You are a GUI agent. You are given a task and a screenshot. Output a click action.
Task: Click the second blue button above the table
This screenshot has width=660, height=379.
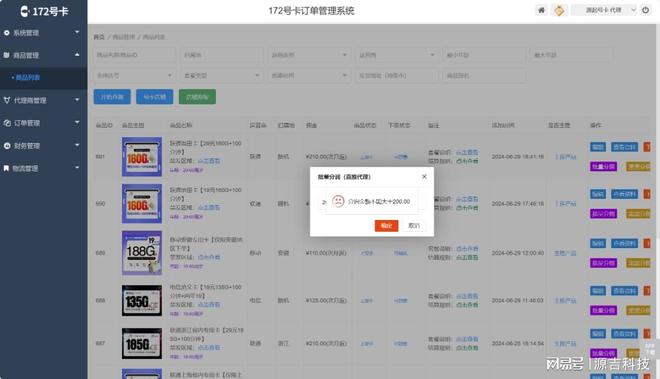click(154, 97)
